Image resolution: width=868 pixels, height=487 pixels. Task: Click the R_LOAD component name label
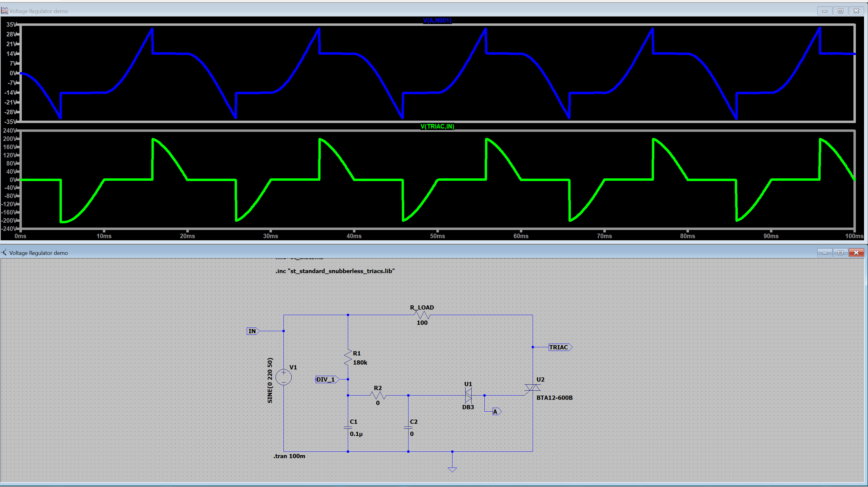pos(422,307)
